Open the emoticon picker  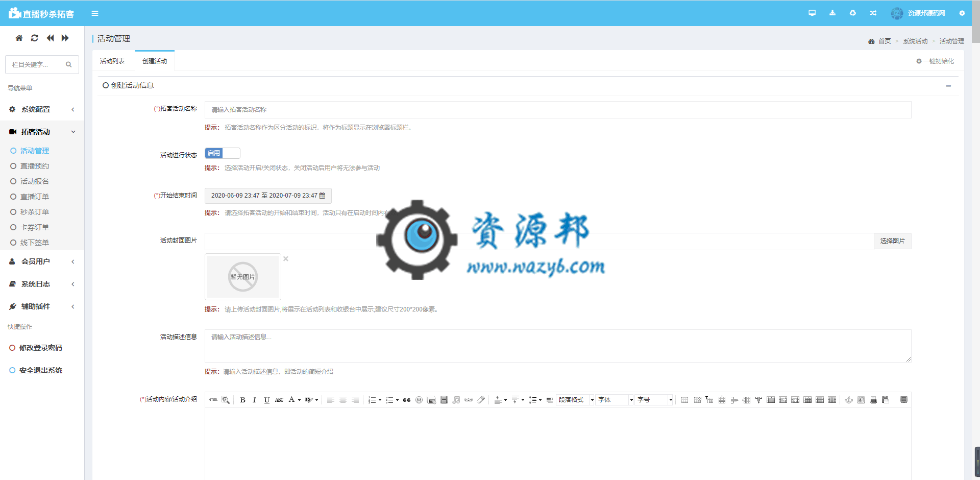[419, 400]
